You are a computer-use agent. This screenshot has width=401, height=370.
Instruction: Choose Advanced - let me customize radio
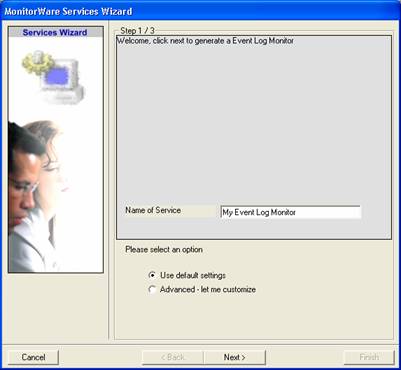152,290
